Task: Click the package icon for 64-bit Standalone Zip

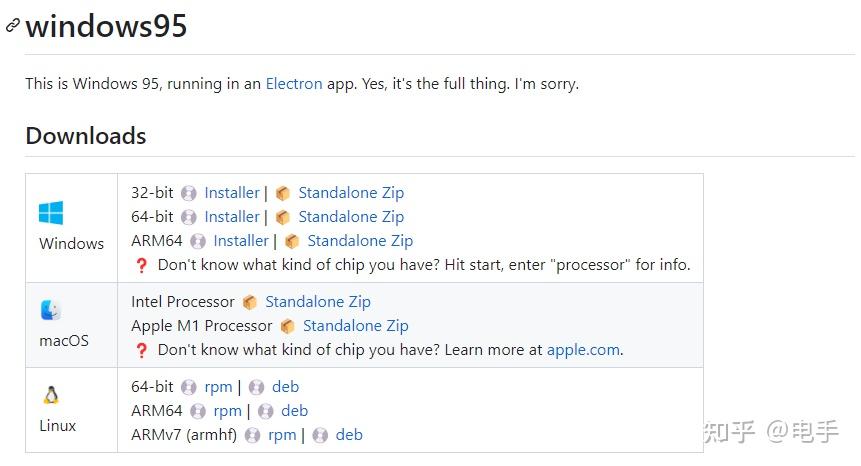Action: click(x=283, y=217)
